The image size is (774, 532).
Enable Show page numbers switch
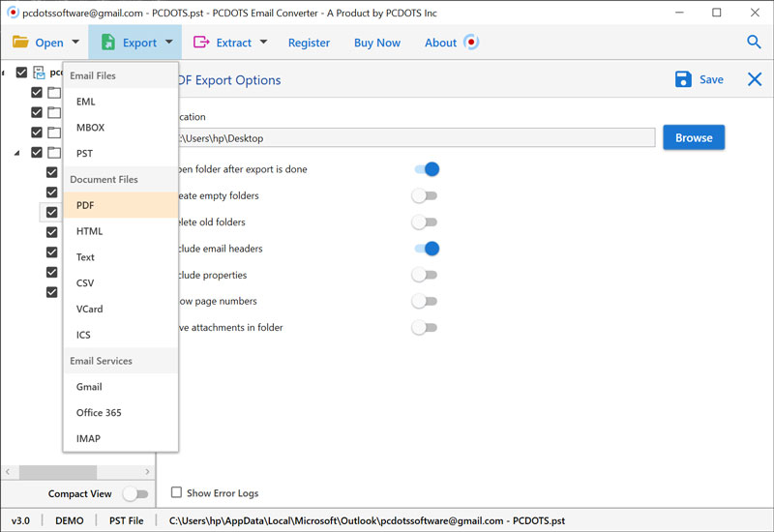(x=425, y=301)
